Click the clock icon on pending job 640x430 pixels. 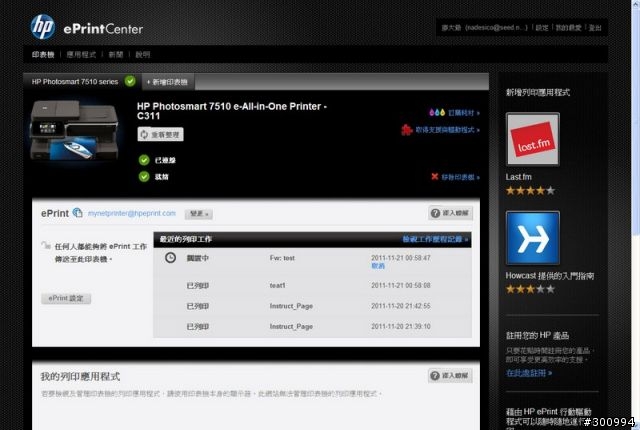tap(171, 258)
